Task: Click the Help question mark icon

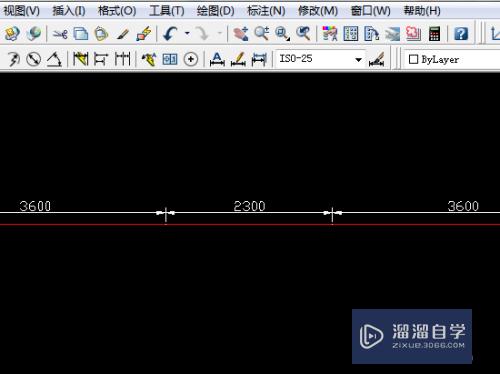Action: tap(461, 34)
